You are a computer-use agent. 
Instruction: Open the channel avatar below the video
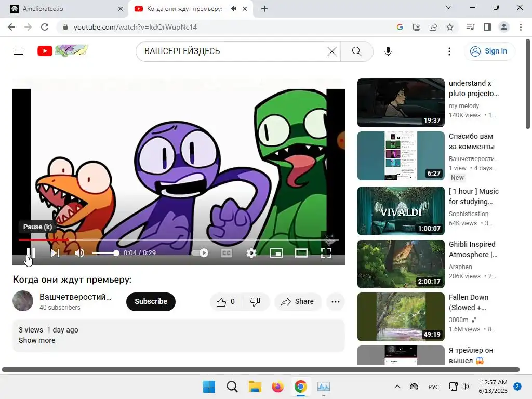click(x=23, y=301)
